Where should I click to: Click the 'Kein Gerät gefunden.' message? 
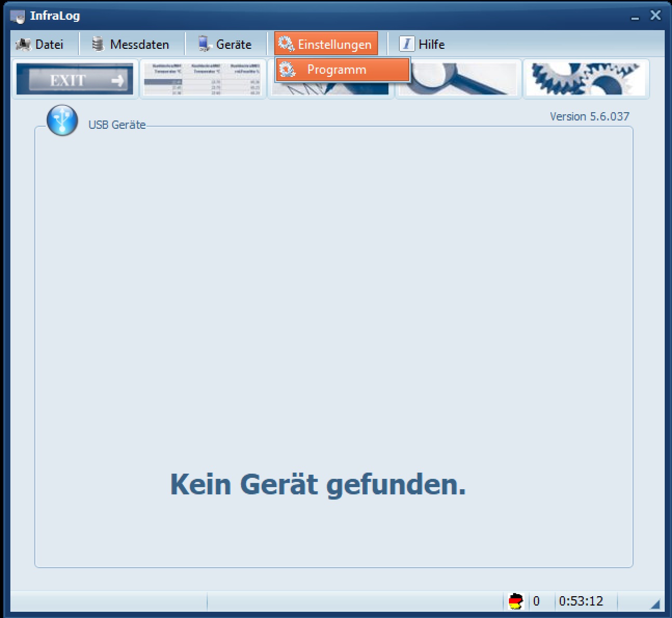tap(318, 484)
